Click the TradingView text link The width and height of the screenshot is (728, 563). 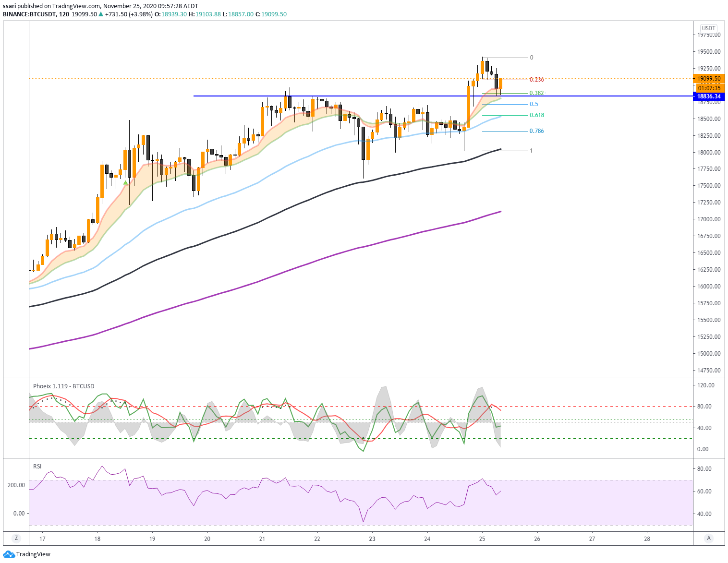[x=33, y=554]
